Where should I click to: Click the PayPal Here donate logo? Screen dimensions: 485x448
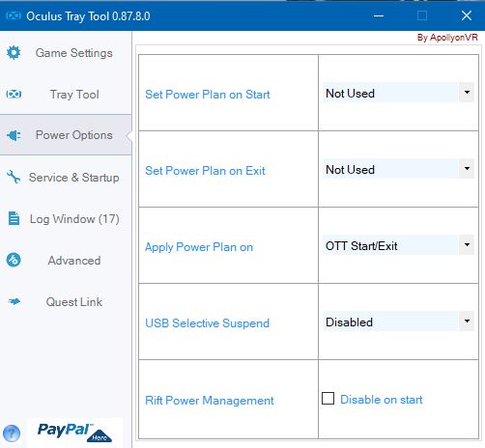[x=74, y=433]
